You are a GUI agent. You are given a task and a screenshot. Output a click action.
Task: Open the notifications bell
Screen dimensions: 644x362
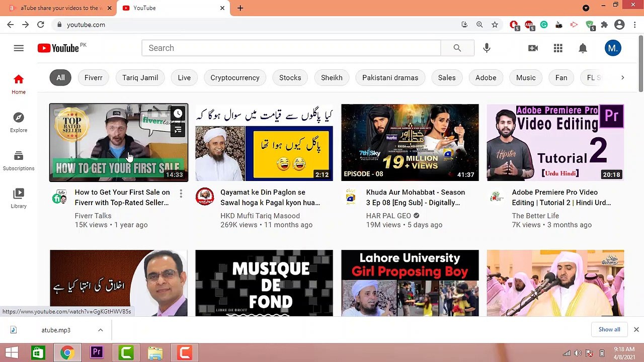pos(583,48)
